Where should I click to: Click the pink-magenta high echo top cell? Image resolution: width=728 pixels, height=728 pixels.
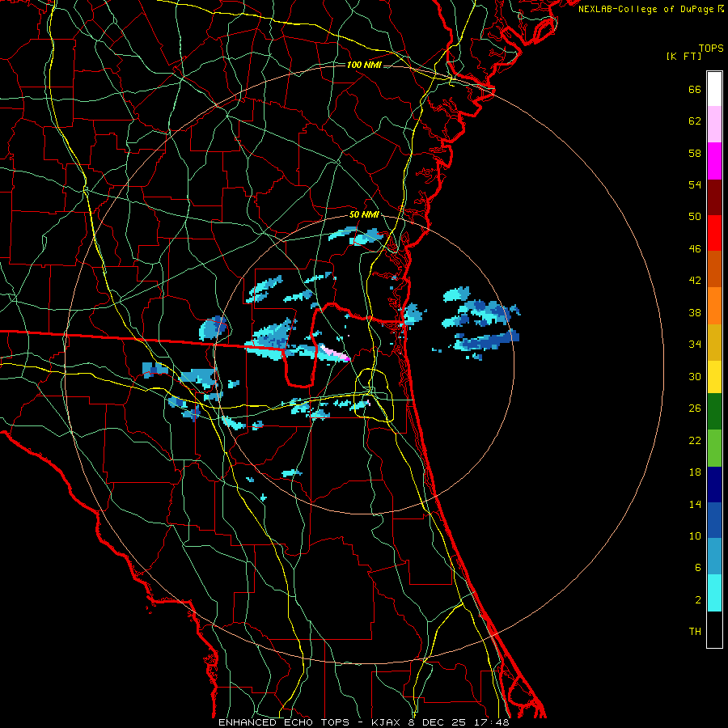tap(336, 353)
